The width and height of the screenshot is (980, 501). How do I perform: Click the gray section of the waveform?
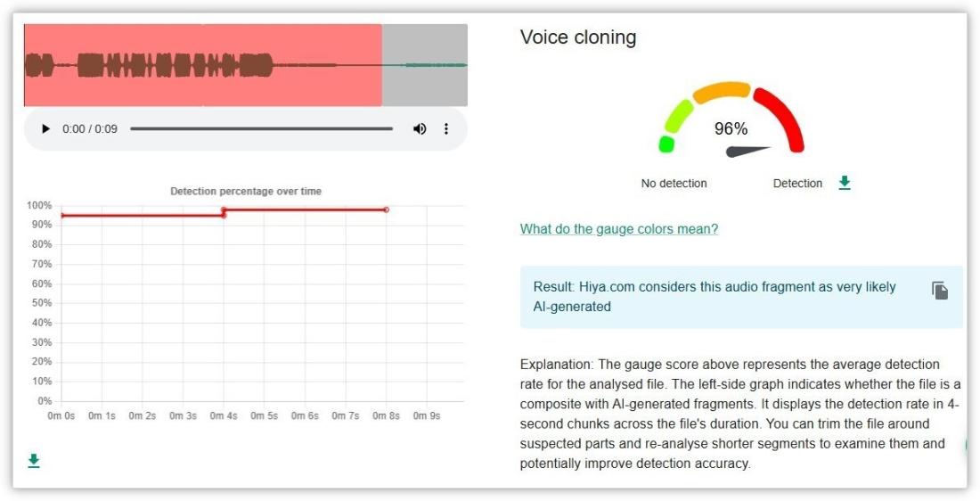click(x=424, y=65)
